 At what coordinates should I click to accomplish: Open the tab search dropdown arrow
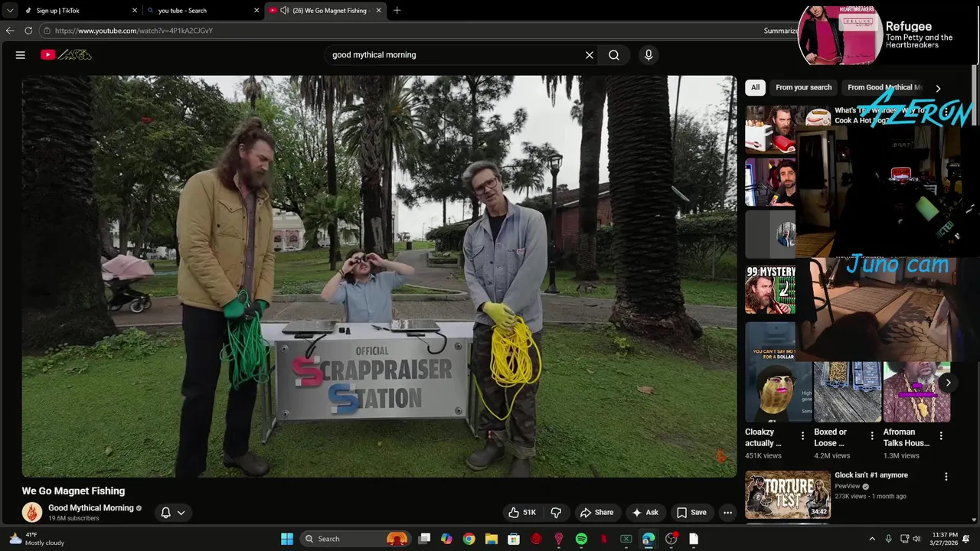(9, 11)
